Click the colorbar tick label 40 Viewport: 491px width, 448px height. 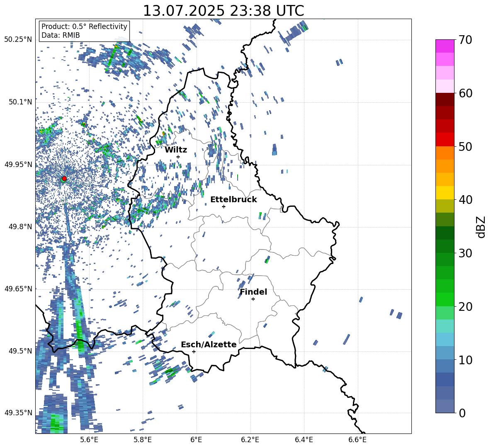[465, 200]
